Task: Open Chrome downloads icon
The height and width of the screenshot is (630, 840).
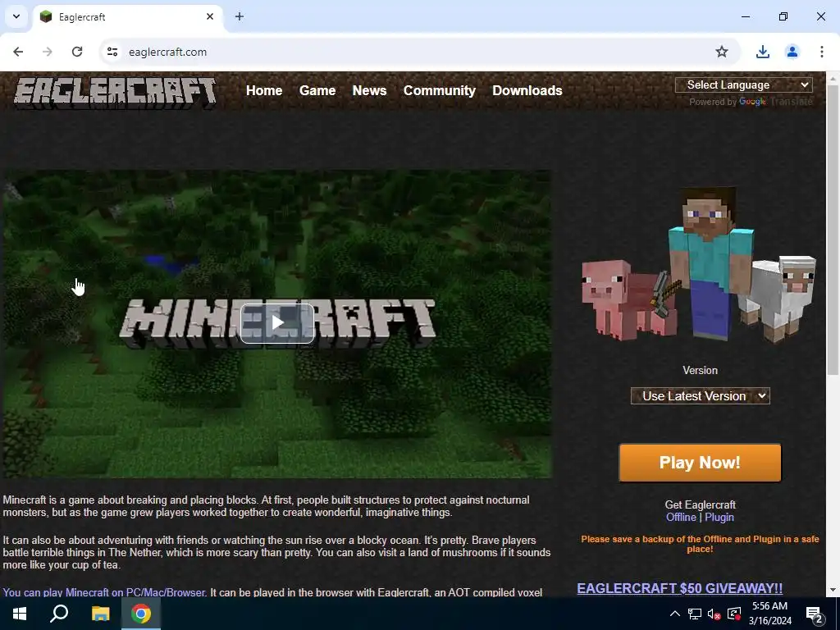Action: click(x=762, y=52)
